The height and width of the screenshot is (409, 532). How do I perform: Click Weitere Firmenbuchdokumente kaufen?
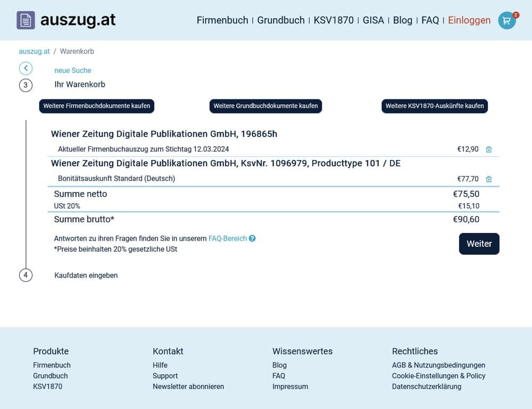click(x=96, y=106)
